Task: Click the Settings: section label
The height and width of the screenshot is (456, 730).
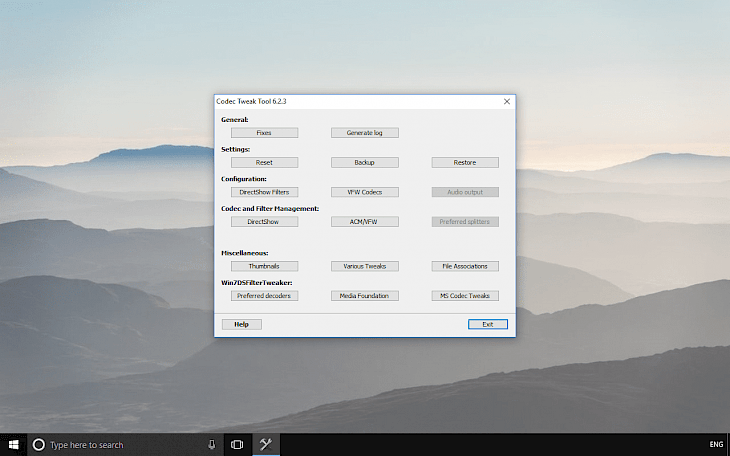Action: coord(236,150)
